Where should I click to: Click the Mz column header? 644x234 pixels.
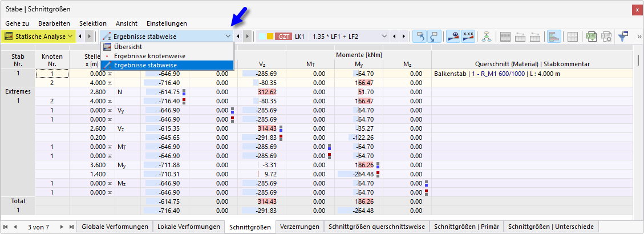pyautogui.click(x=407, y=64)
